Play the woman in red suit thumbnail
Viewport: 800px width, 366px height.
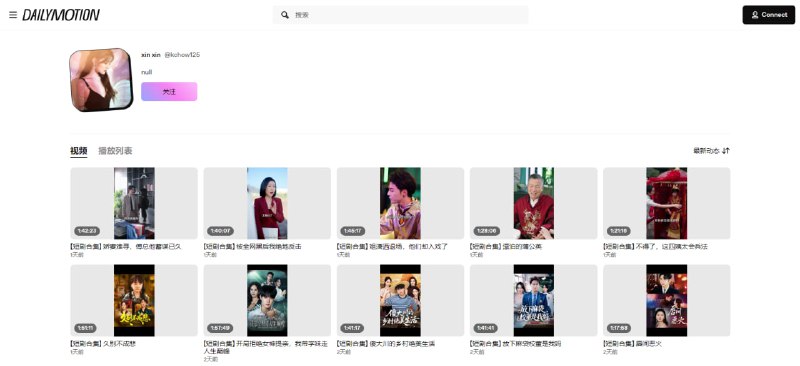coord(267,203)
